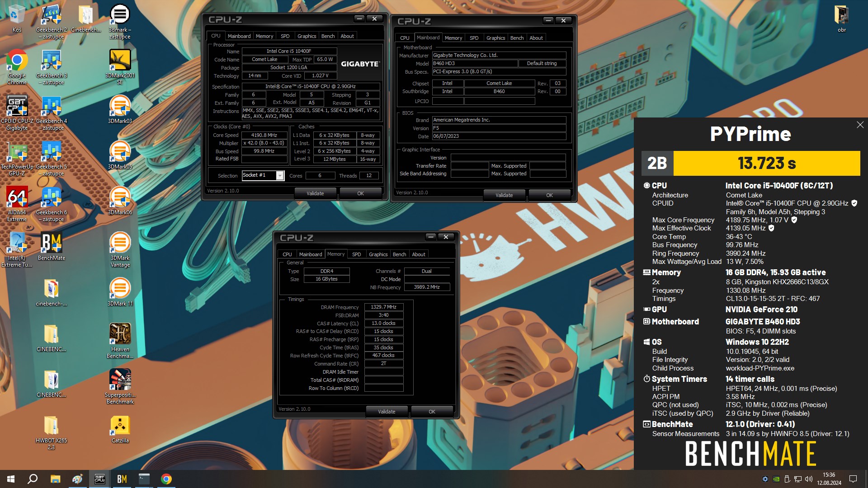Click the BenchMate BM taskbar icon
The height and width of the screenshot is (488, 868).
click(x=122, y=479)
